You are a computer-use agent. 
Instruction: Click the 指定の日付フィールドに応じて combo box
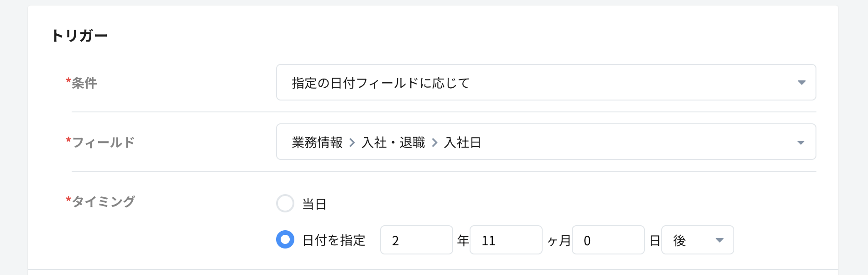[x=502, y=83]
